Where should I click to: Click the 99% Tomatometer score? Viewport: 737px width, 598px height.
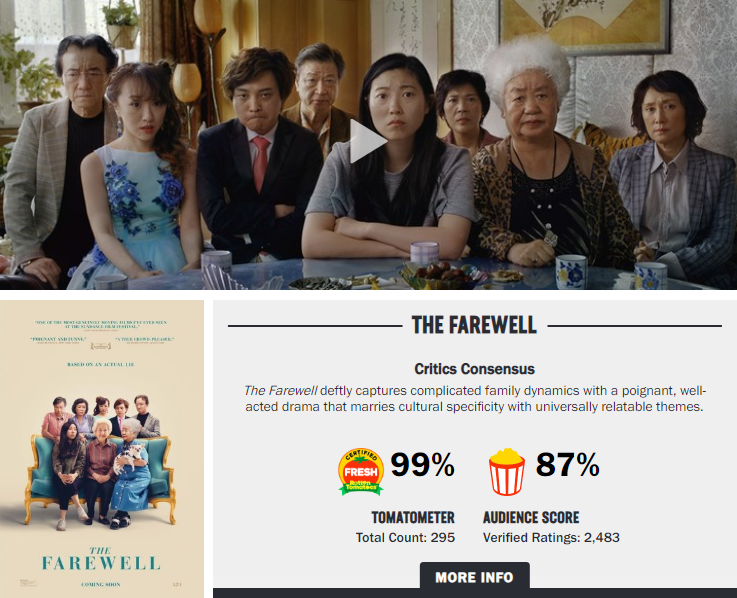[x=422, y=464]
